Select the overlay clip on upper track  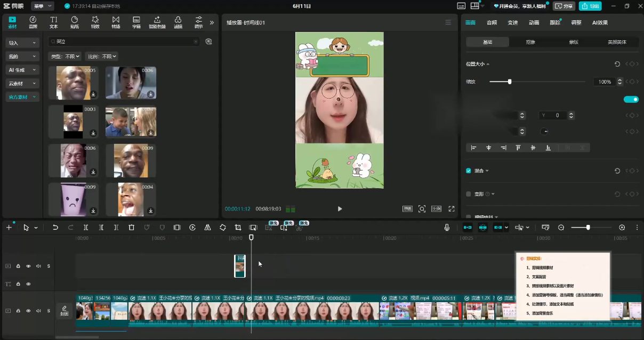(x=240, y=266)
